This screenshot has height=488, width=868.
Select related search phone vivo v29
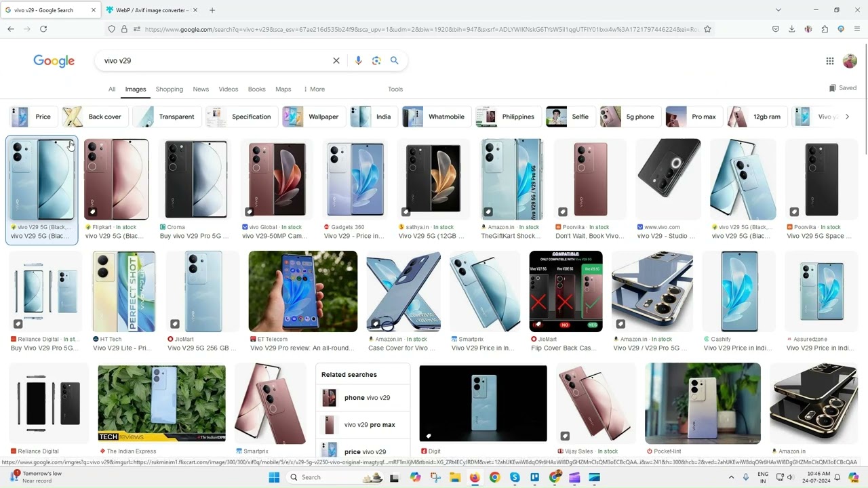[363, 398]
